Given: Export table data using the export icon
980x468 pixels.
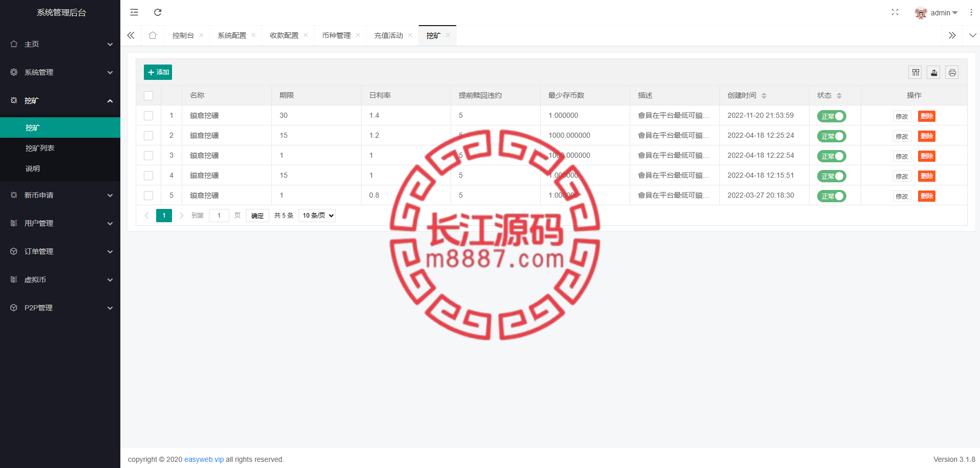Looking at the screenshot, I should pos(934,72).
